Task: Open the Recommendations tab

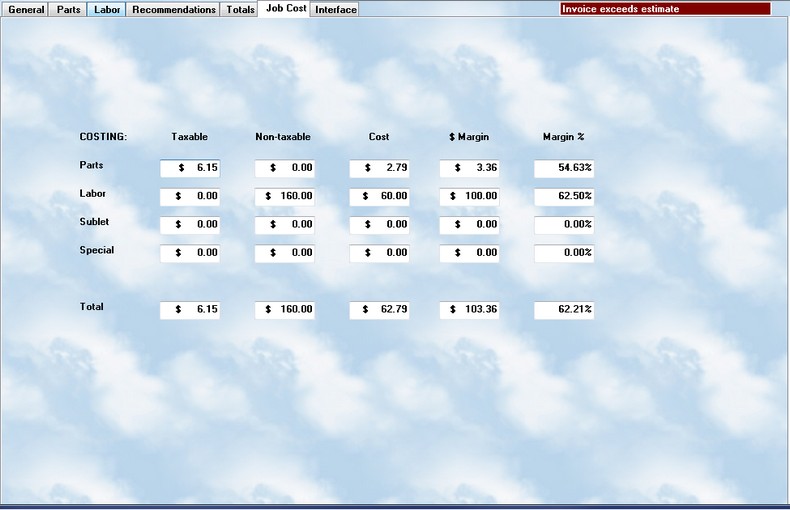Action: click(x=174, y=10)
